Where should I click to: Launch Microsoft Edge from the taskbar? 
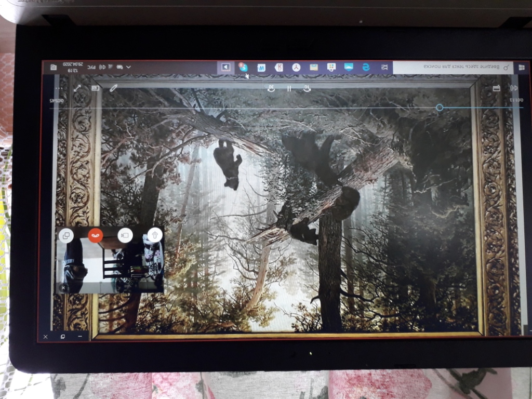point(366,67)
